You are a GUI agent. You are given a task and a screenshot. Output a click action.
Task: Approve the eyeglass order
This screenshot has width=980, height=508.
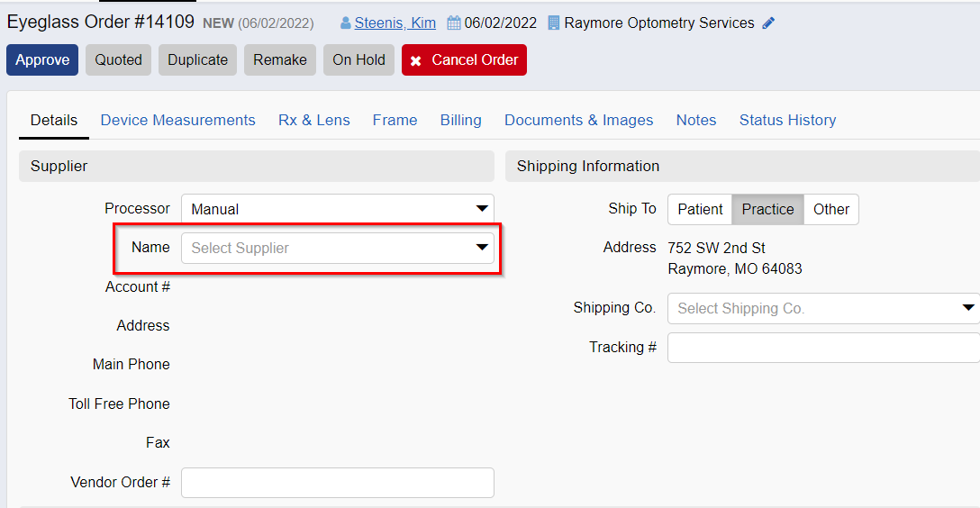click(42, 60)
